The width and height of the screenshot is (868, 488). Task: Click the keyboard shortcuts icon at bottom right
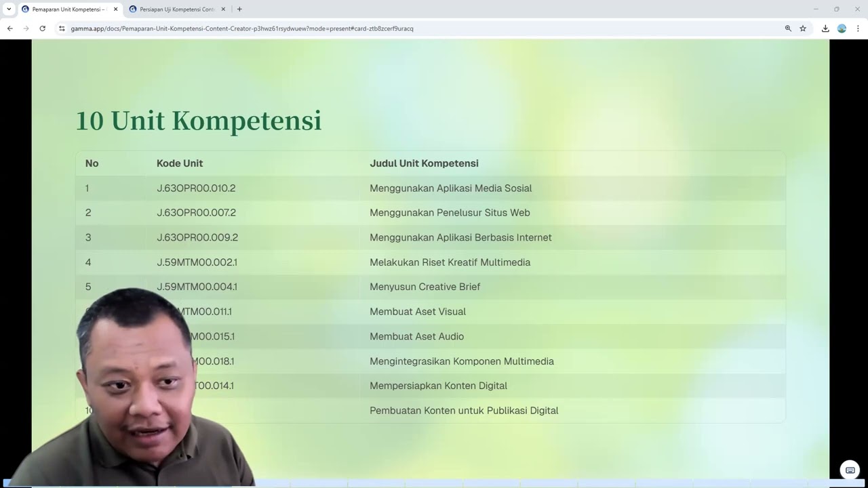(x=850, y=470)
